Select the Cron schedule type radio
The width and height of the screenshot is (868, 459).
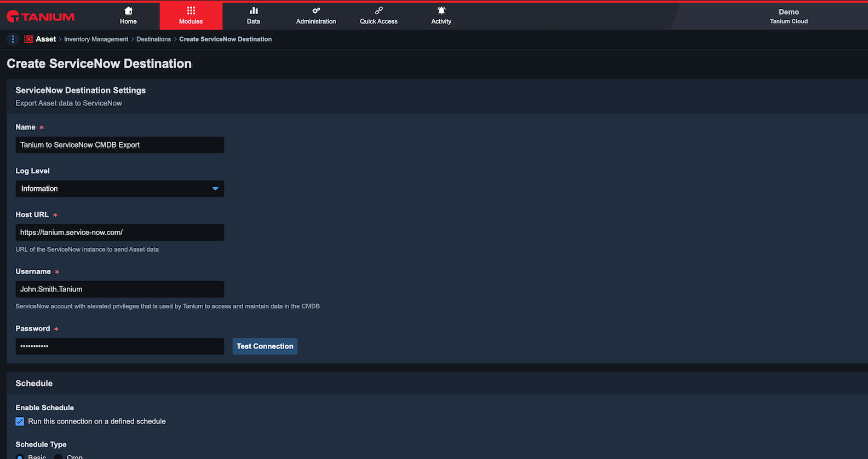click(x=59, y=457)
